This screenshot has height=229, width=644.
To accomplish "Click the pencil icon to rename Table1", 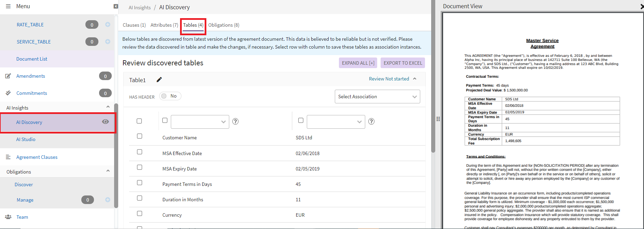I will coord(159,80).
